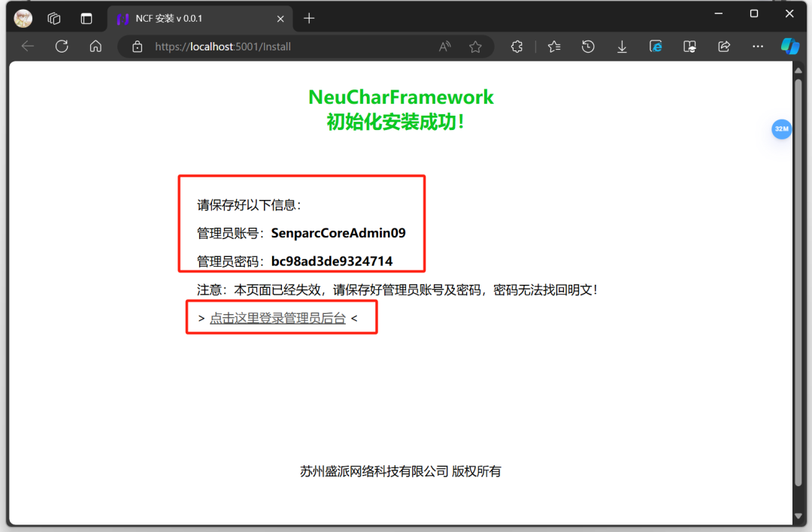Viewport: 812px width, 532px height.
Task: Click 点击这里登录管理员后台 link
Action: [277, 319]
